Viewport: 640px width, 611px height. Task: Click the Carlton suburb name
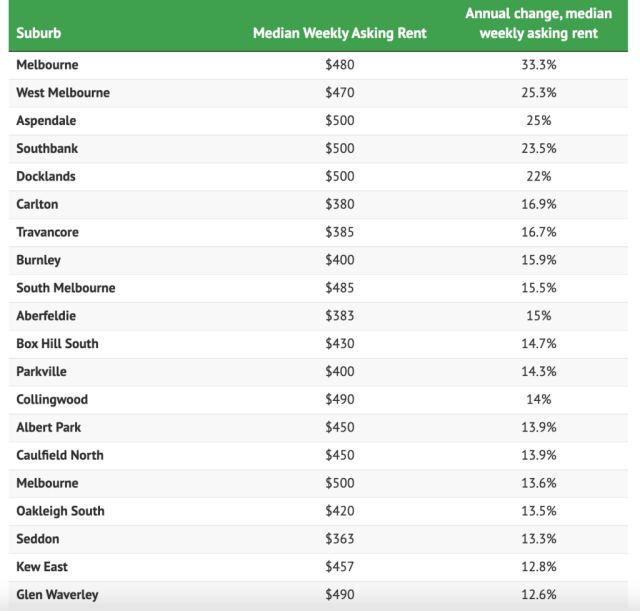click(37, 205)
